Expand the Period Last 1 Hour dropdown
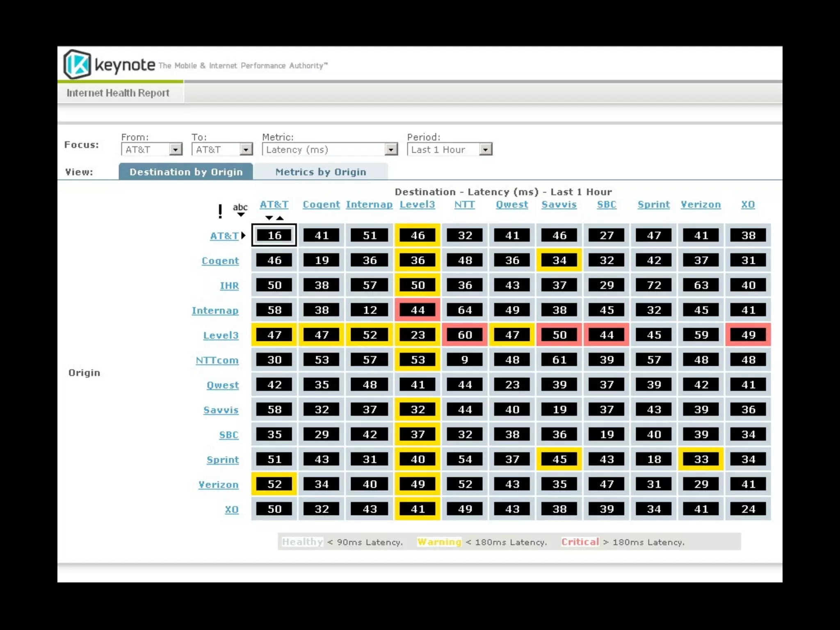 [485, 149]
